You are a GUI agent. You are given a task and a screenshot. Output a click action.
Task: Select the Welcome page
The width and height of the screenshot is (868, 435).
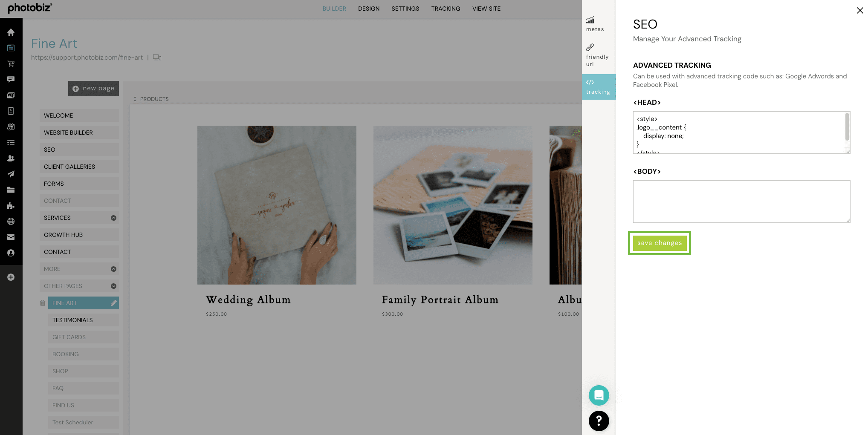[x=79, y=115]
